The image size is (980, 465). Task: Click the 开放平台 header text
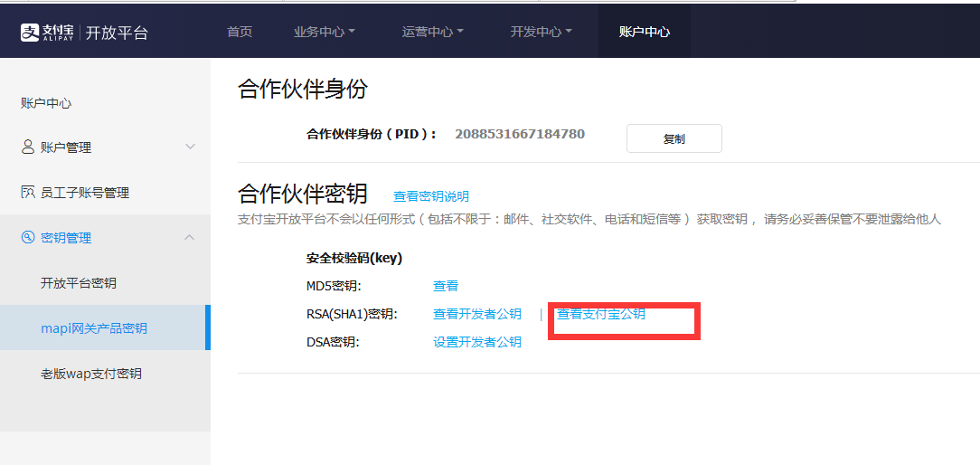coord(117,33)
